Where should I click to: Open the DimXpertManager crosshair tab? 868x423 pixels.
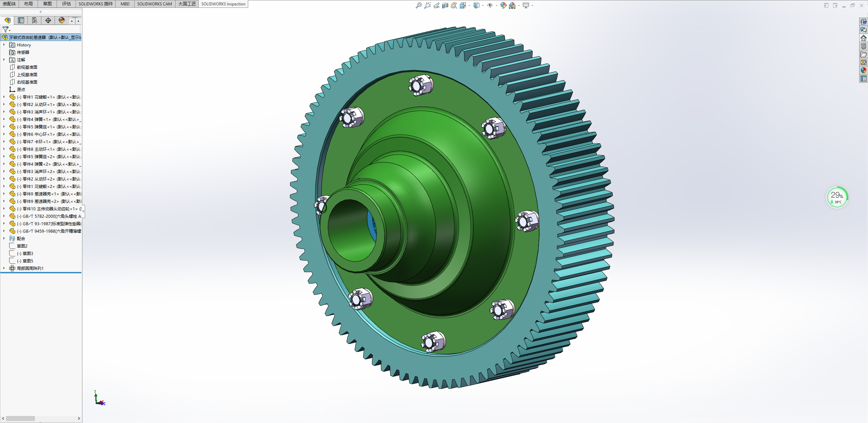pyautogui.click(x=48, y=21)
